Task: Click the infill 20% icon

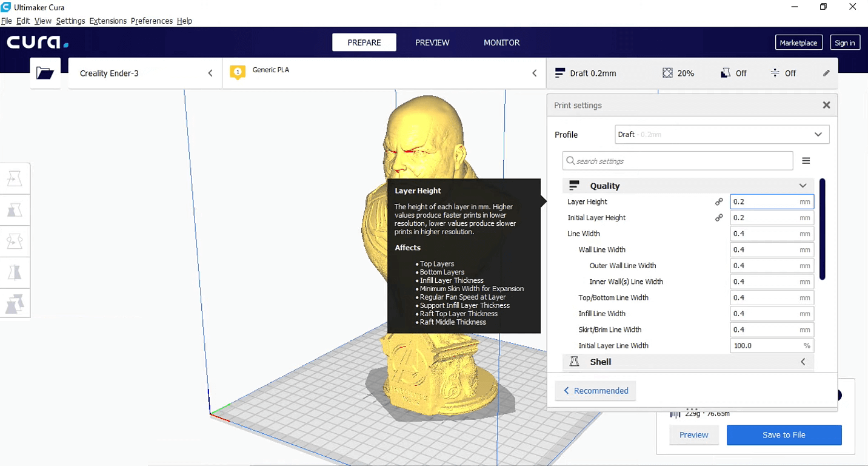Action: [x=667, y=73]
